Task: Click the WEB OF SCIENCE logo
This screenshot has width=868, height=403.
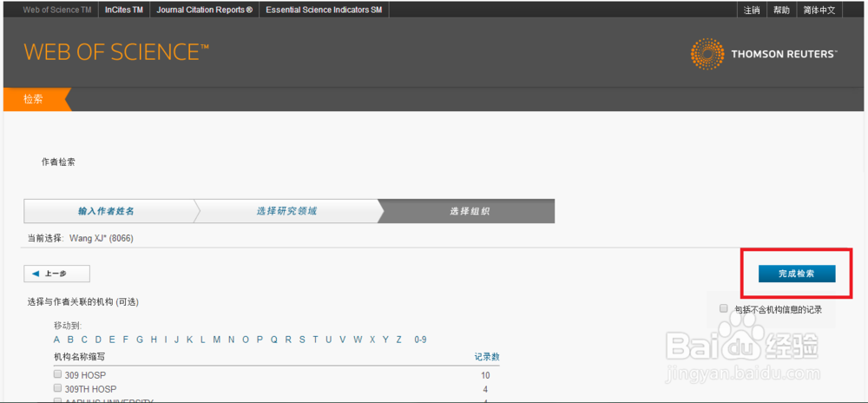Action: 116,52
